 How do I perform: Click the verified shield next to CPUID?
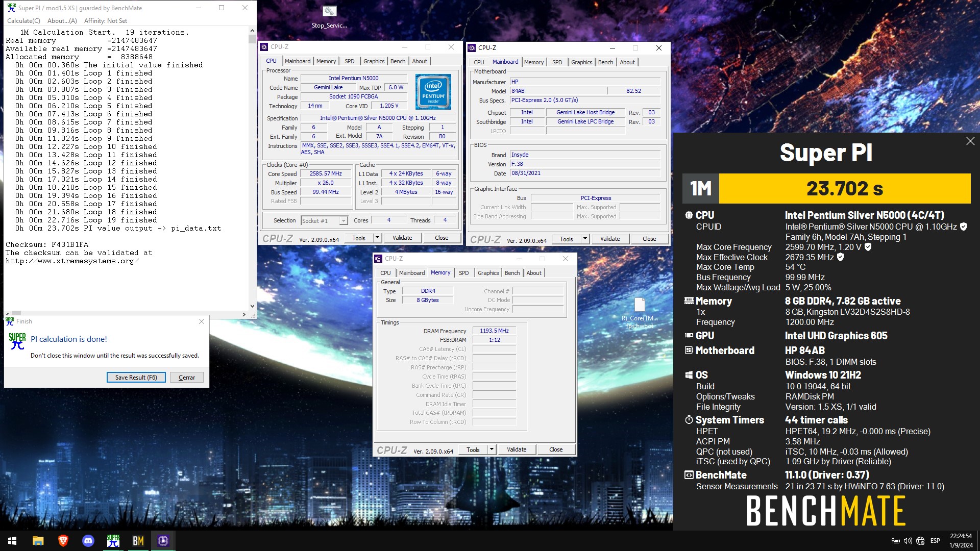[963, 227]
